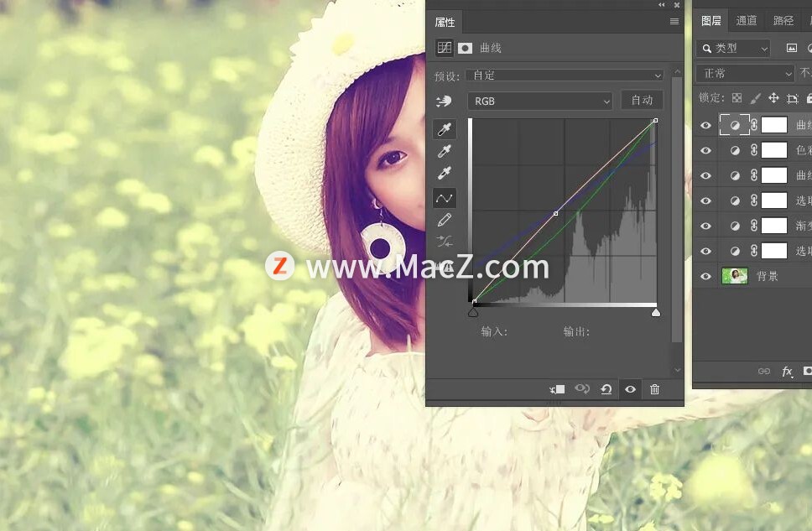Click the white input slider triangle under the curve

click(x=656, y=312)
